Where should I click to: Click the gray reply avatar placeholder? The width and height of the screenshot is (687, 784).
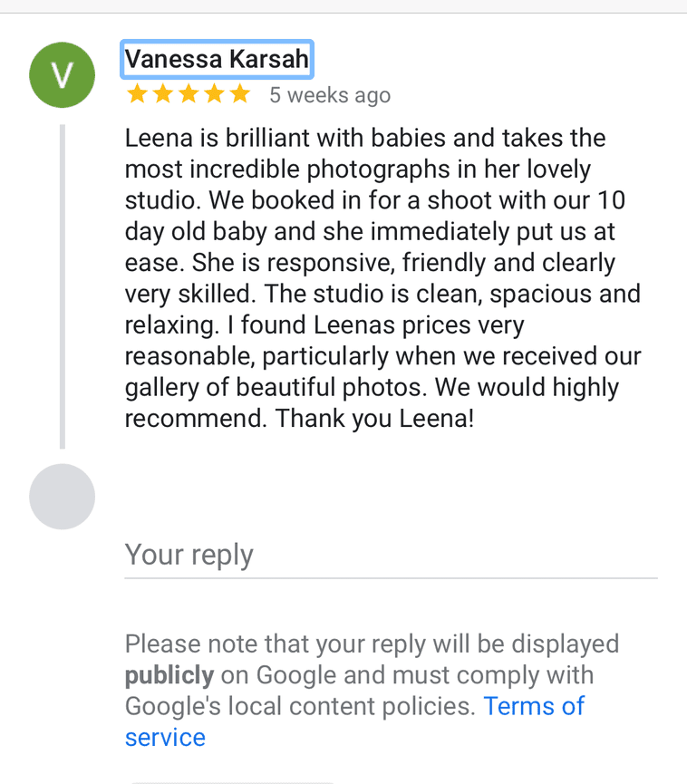62,497
